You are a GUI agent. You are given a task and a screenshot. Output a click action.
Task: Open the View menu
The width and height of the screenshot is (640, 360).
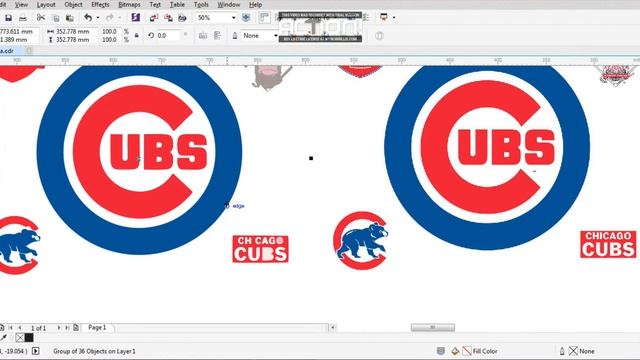click(x=21, y=4)
